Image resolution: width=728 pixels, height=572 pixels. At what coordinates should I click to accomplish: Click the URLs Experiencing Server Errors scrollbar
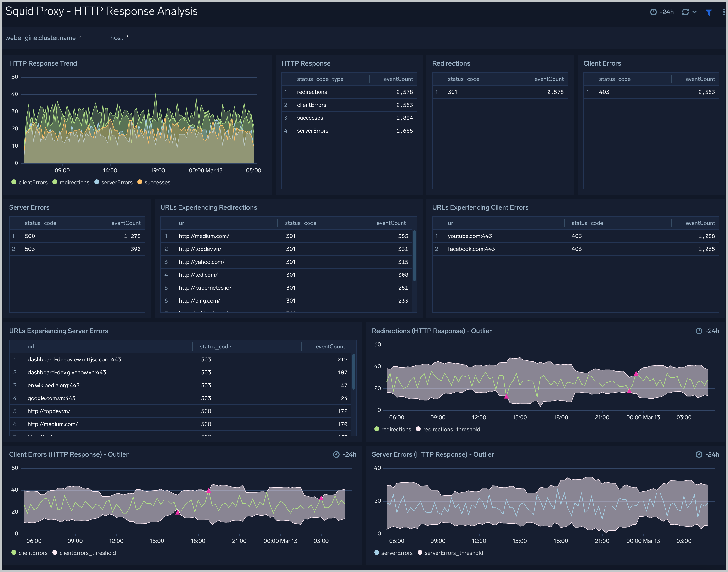[x=354, y=372]
